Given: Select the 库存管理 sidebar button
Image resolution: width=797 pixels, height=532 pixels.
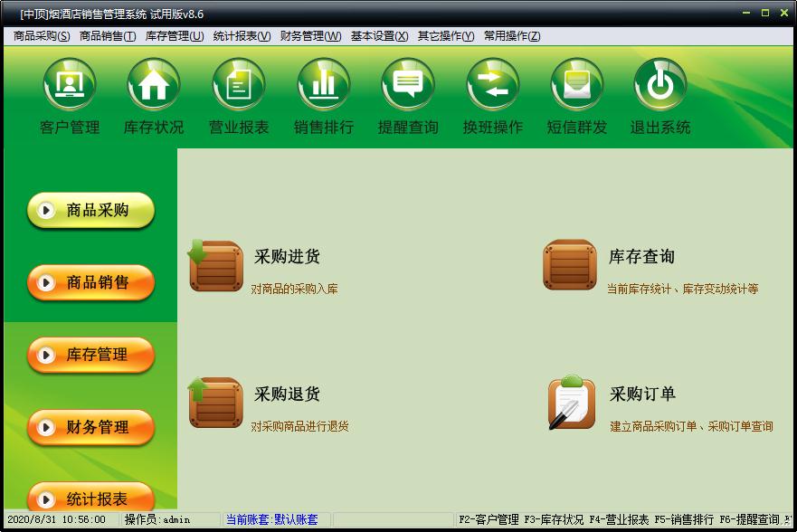Looking at the screenshot, I should click(x=90, y=355).
